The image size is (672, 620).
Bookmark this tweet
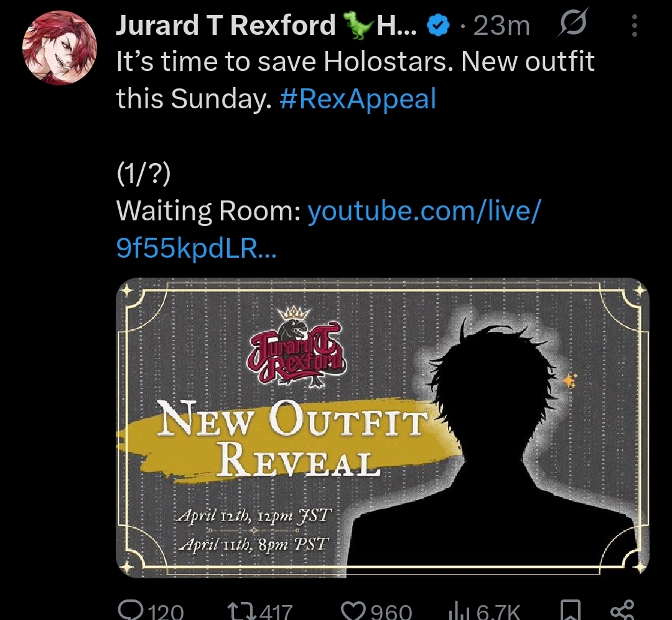(571, 610)
